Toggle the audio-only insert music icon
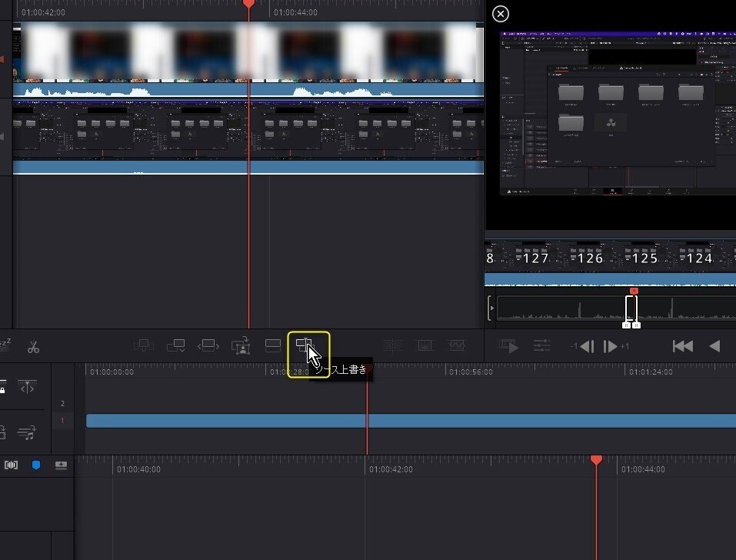The image size is (736, 560). [x=27, y=432]
